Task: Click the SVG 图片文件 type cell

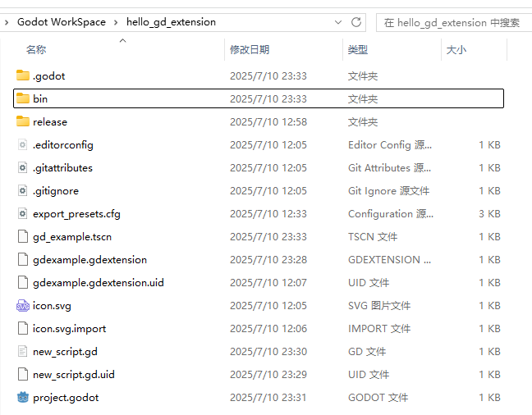Action: (379, 306)
